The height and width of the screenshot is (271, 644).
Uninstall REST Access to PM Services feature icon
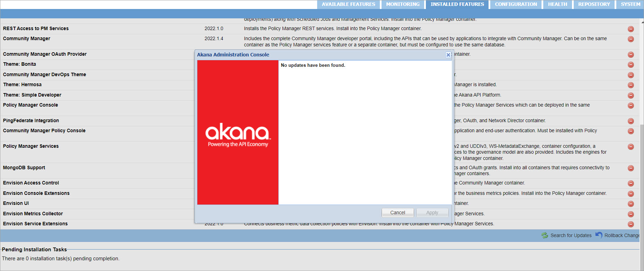(631, 29)
